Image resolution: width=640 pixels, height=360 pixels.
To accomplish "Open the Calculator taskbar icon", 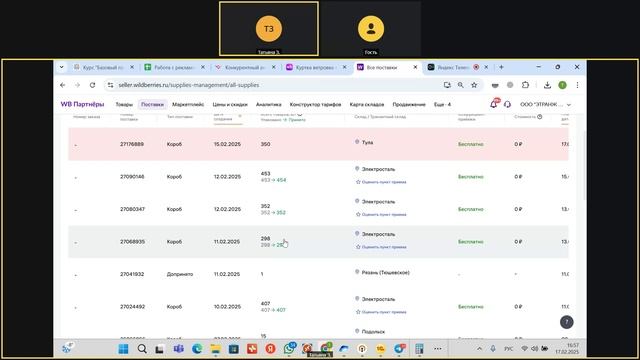I will [x=419, y=349].
